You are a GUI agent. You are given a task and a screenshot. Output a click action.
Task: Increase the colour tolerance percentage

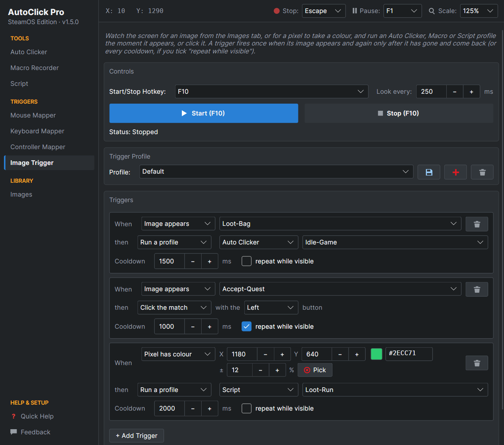(x=277, y=370)
